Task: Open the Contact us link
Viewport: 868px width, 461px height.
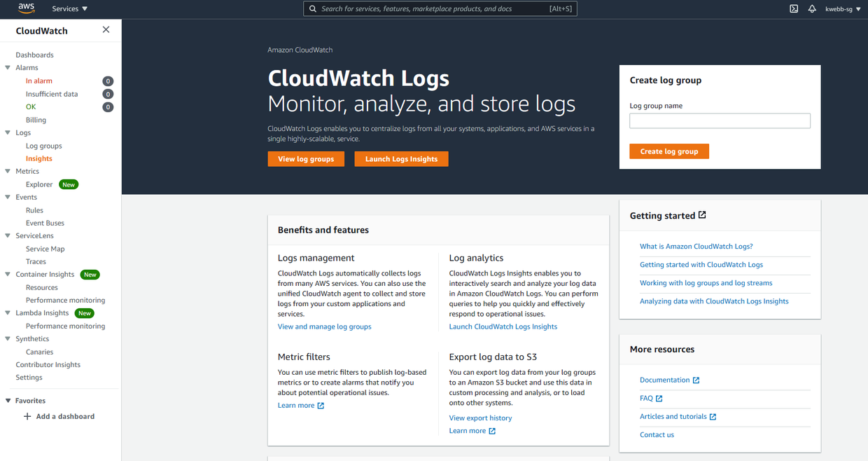Action: coord(657,435)
